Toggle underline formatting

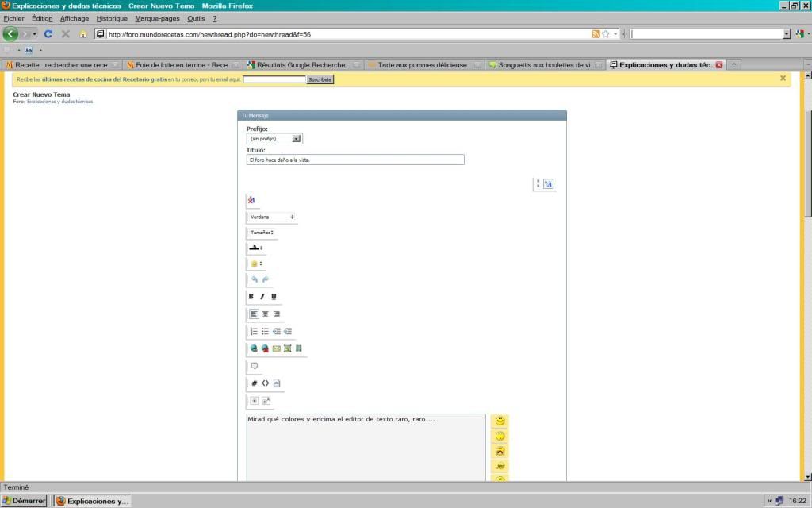pos(274,297)
